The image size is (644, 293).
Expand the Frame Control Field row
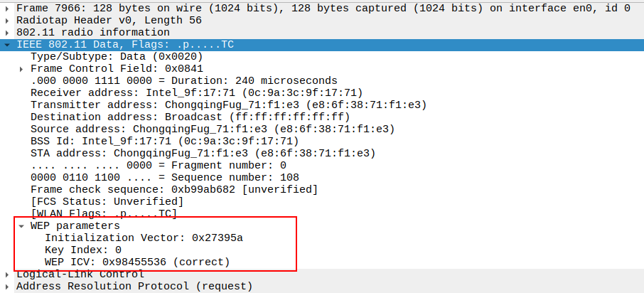[x=22, y=69]
